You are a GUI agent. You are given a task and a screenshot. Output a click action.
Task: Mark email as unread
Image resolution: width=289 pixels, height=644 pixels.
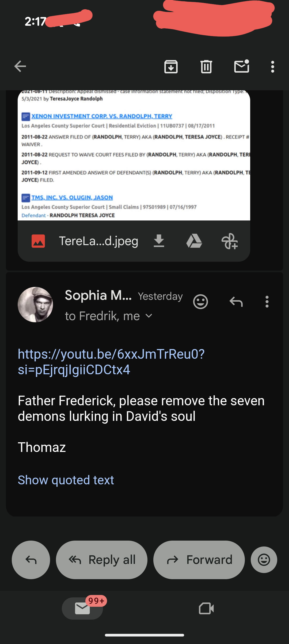(242, 66)
